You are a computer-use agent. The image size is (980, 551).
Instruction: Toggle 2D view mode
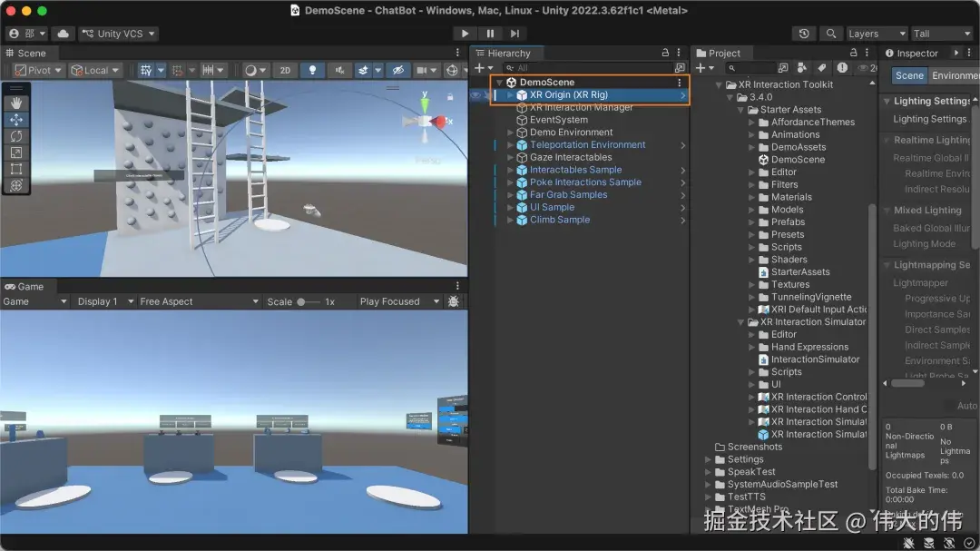point(285,70)
